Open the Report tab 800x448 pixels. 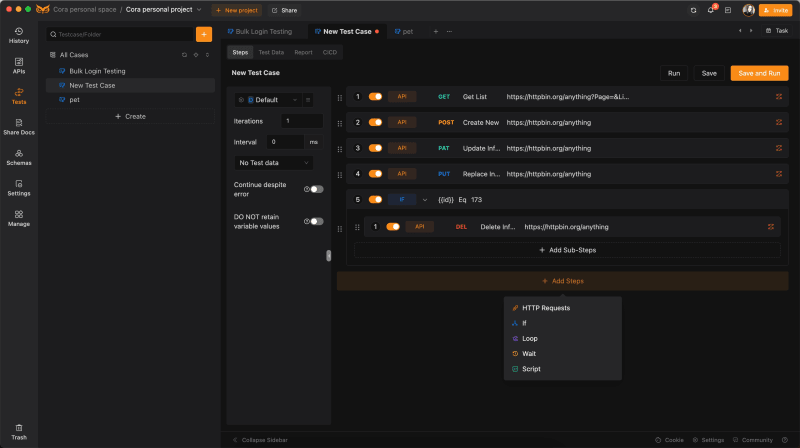pyautogui.click(x=303, y=52)
